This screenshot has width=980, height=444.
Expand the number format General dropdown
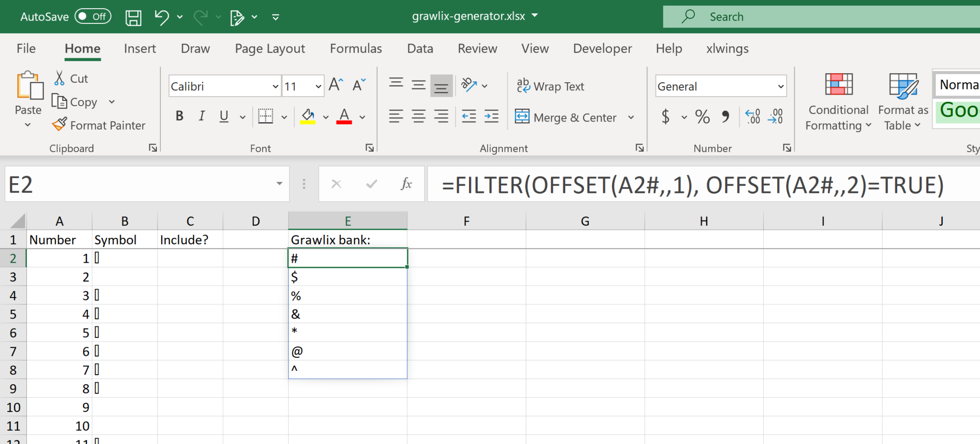coord(780,87)
